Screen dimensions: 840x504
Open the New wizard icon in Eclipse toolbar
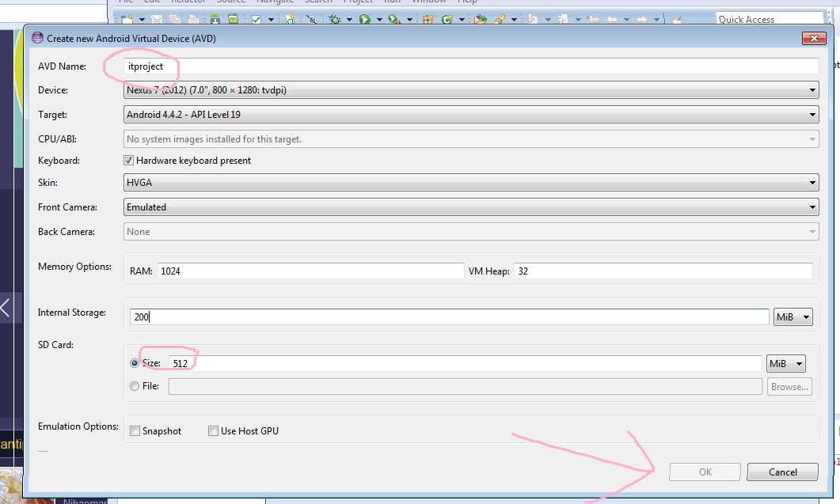127,19
